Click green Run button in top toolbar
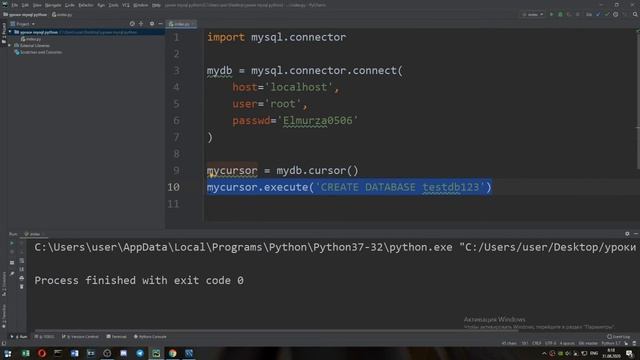 pyautogui.click(x=551, y=14)
